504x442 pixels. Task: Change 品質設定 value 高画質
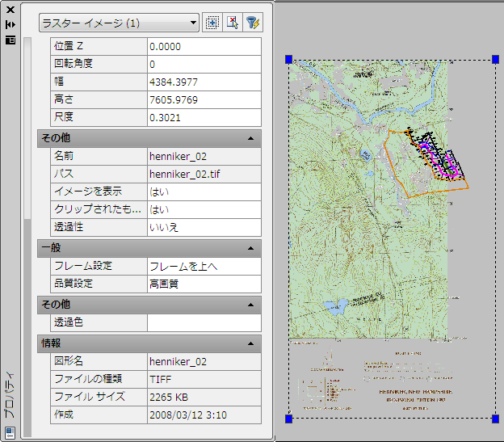click(x=204, y=284)
